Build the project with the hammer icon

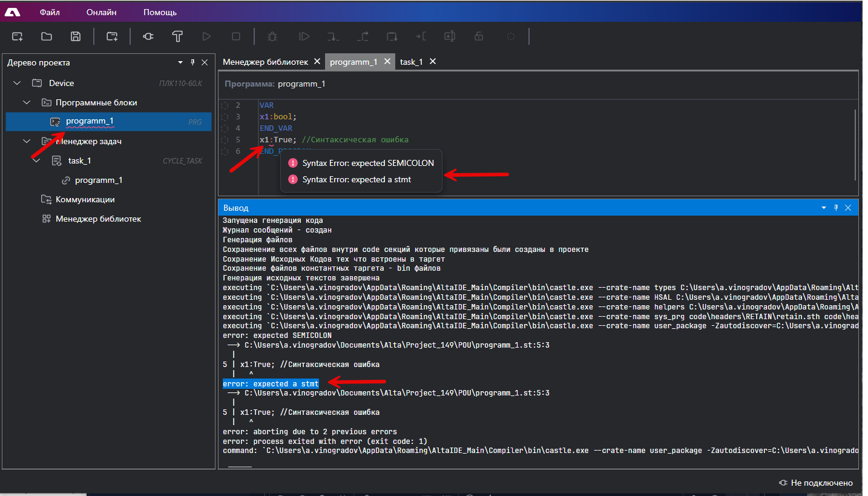coord(177,36)
